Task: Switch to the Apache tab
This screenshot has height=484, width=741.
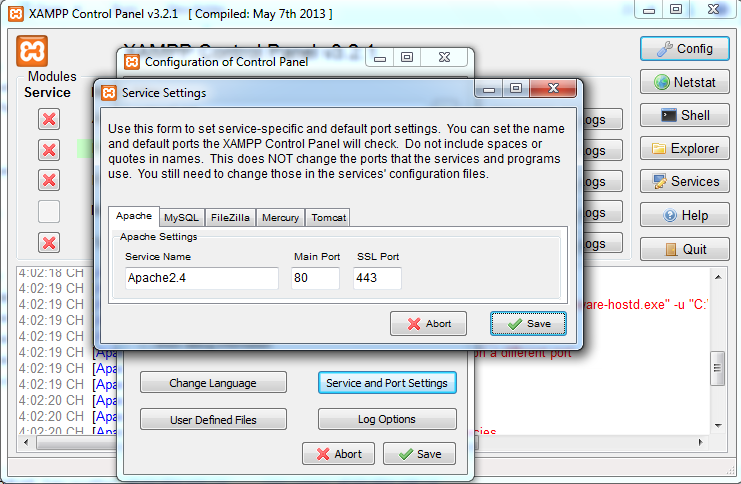Action: [x=134, y=216]
